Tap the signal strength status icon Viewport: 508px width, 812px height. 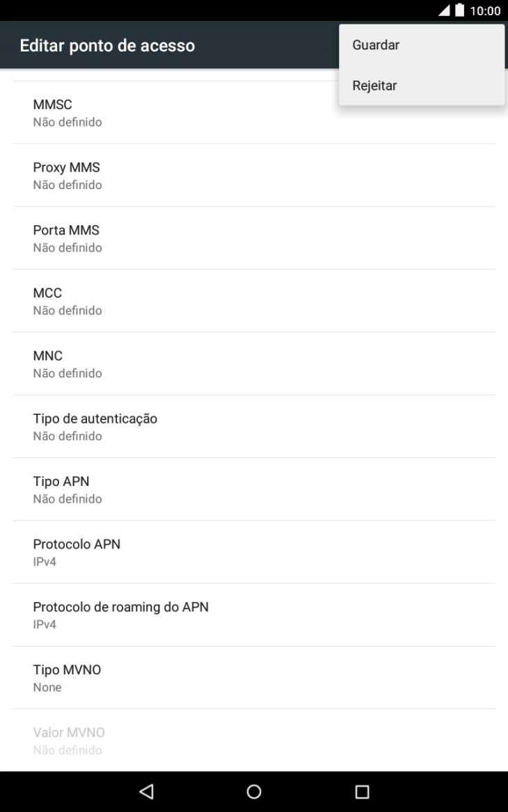click(444, 10)
